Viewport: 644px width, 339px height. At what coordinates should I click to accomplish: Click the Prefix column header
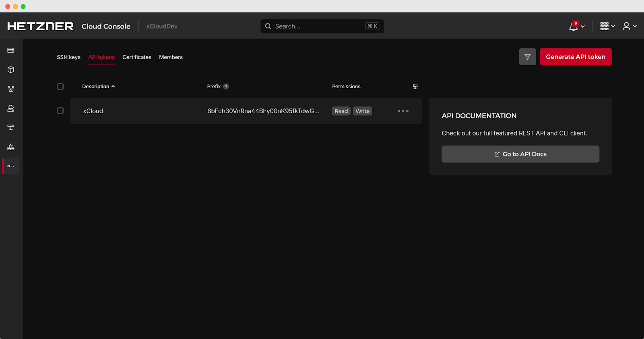(x=214, y=87)
